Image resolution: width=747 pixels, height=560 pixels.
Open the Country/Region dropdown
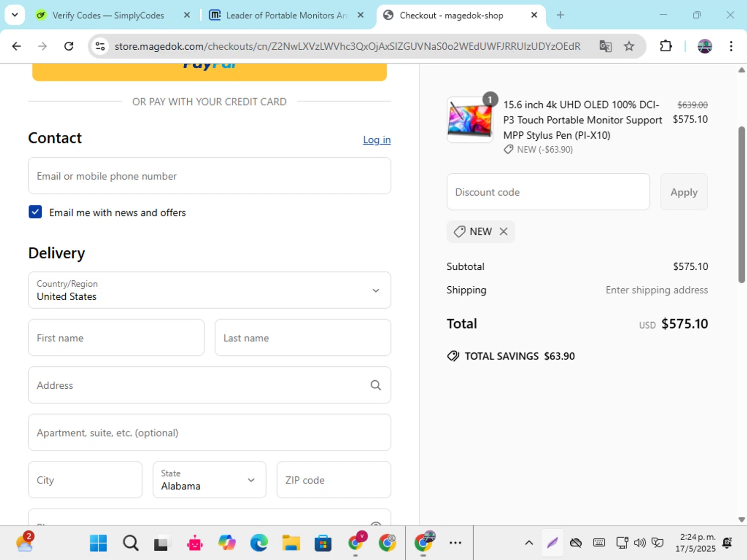coord(209,290)
